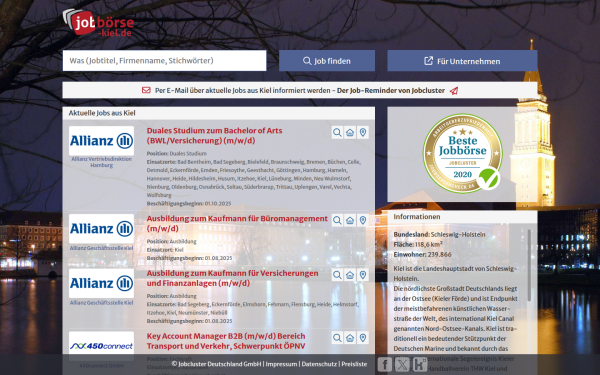Click map pin icon for Key Account Manager job
The image size is (600, 375).
[x=363, y=338]
